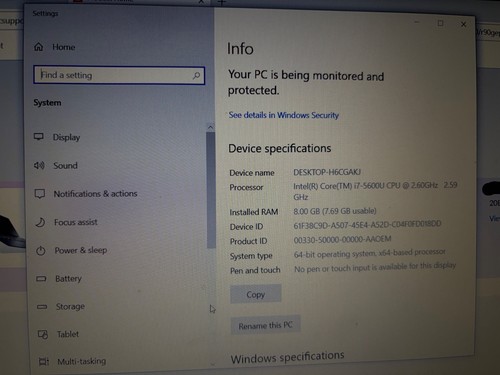Open Sound settings
The width and height of the screenshot is (500, 375).
tap(65, 165)
